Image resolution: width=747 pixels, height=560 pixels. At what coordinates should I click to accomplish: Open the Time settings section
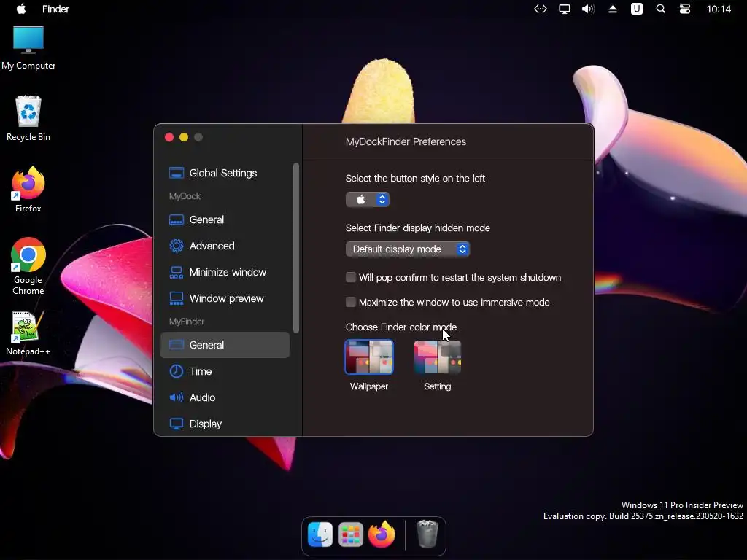225,371
